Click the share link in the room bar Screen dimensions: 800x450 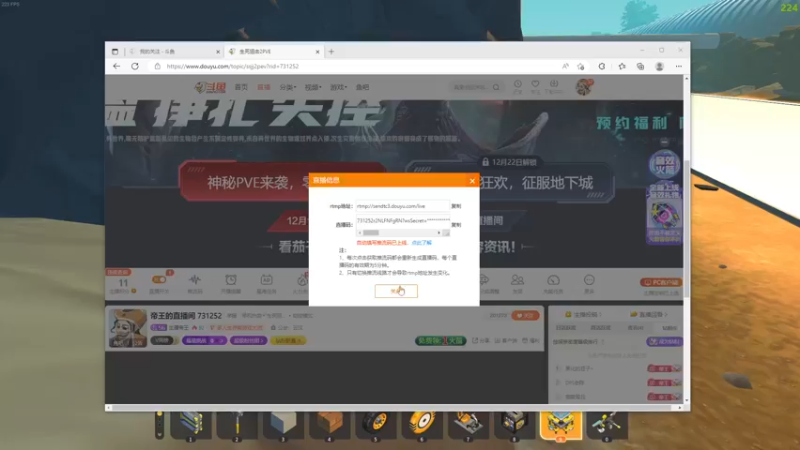pyautogui.click(x=481, y=340)
